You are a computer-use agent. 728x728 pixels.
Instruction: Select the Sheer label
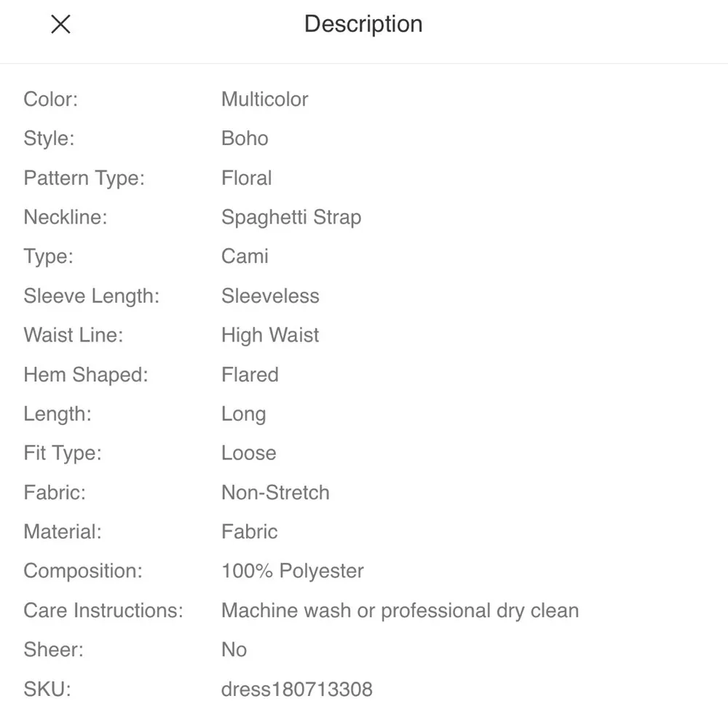(x=53, y=649)
